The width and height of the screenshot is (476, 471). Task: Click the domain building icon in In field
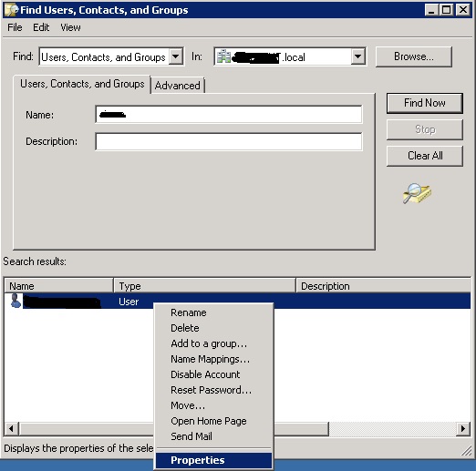tap(224, 56)
